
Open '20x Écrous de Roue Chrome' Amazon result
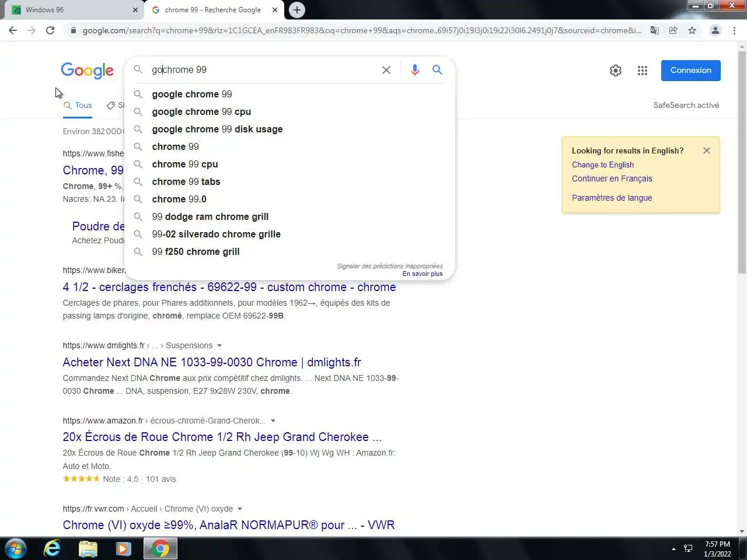pyautogui.click(x=222, y=437)
